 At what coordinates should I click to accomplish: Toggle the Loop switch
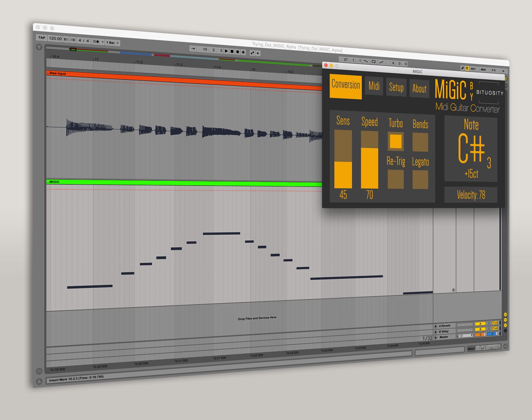click(374, 62)
